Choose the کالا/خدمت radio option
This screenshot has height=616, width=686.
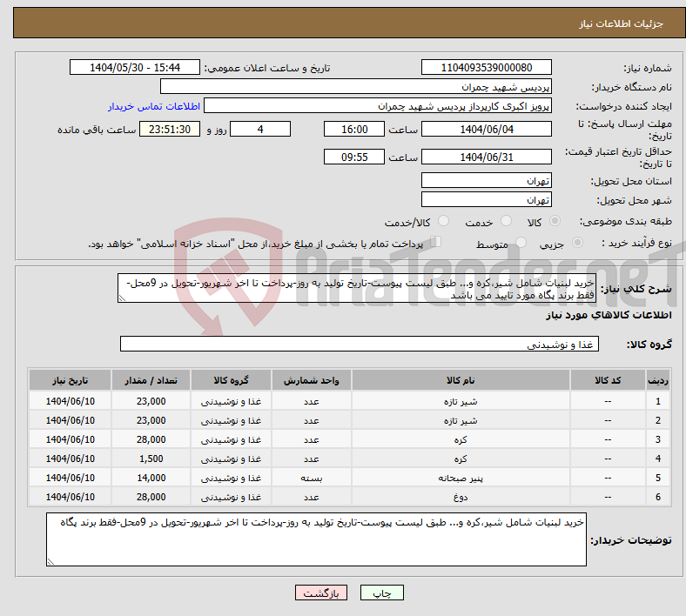coord(443,222)
